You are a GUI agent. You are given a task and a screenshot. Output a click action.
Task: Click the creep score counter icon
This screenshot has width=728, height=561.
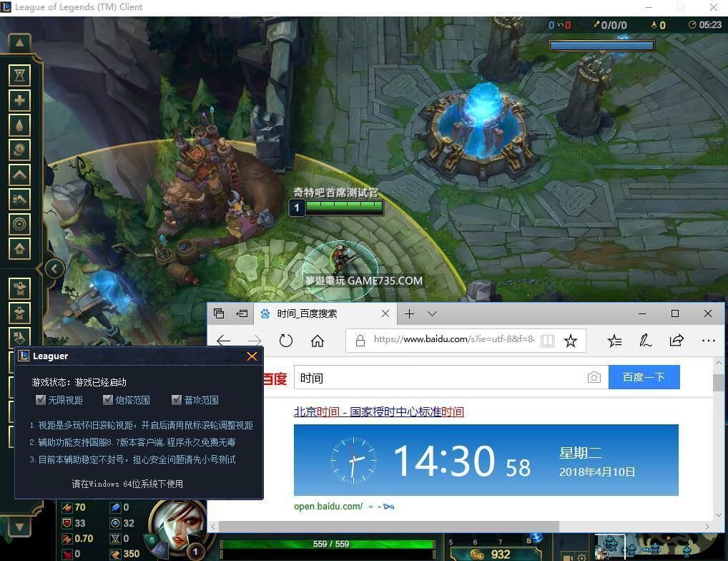pyautogui.click(x=653, y=25)
